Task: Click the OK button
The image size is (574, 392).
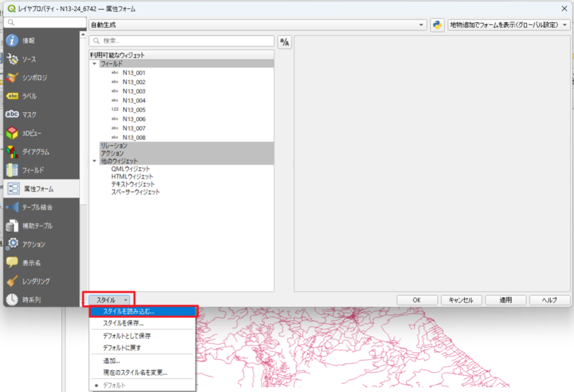Action: (x=417, y=300)
